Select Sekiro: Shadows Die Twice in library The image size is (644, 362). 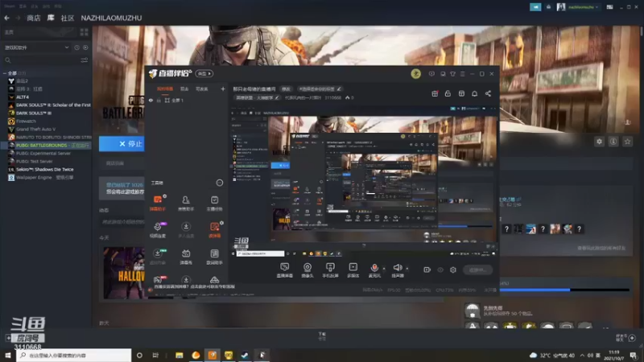coord(45,169)
